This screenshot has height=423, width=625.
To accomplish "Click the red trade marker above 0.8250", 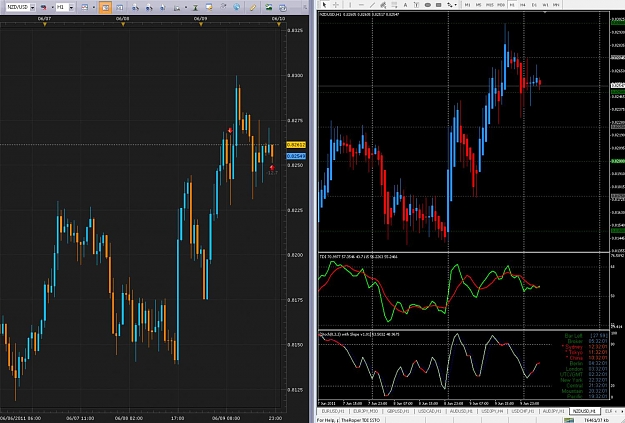I will (272, 168).
